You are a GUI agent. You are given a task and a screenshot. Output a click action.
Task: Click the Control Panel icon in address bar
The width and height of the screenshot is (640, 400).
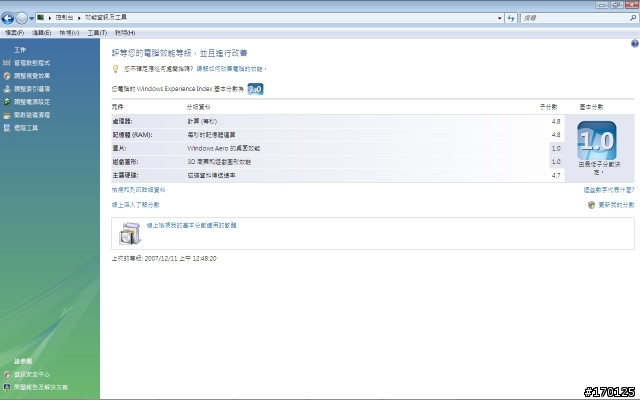[40, 18]
